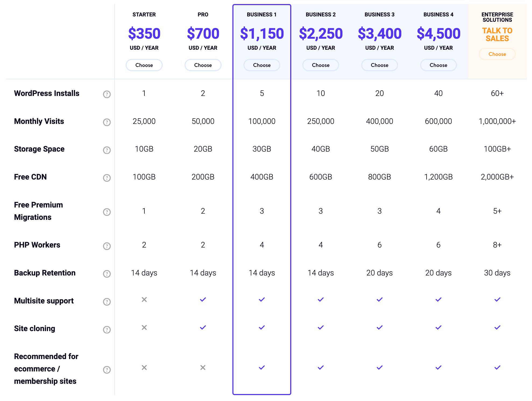Choose the Starter plan

[x=144, y=65]
